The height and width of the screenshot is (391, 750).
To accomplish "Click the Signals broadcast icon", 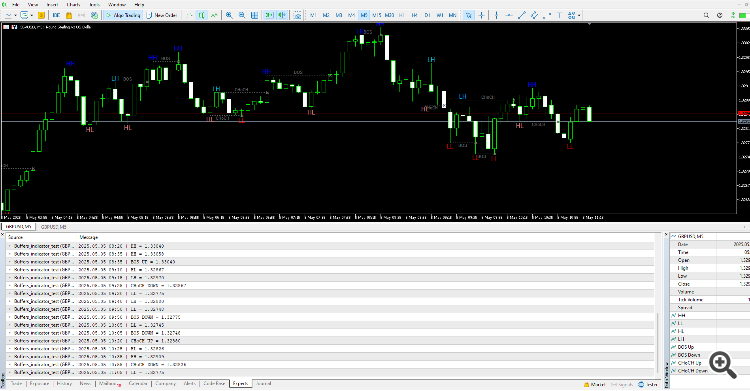I will coord(81,15).
